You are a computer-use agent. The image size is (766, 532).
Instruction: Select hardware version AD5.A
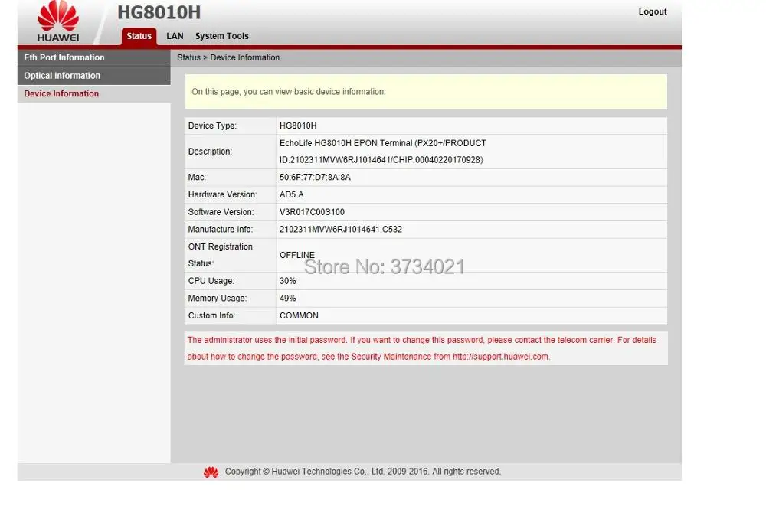[x=292, y=194]
